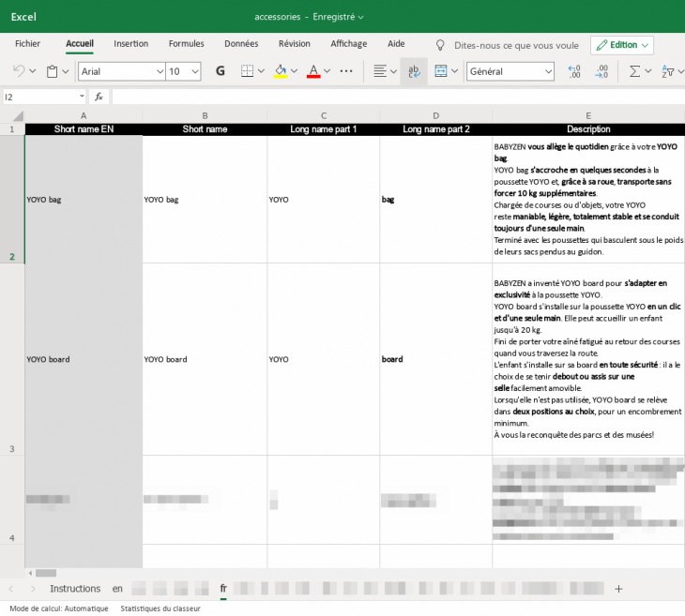Select column E header

coord(588,115)
